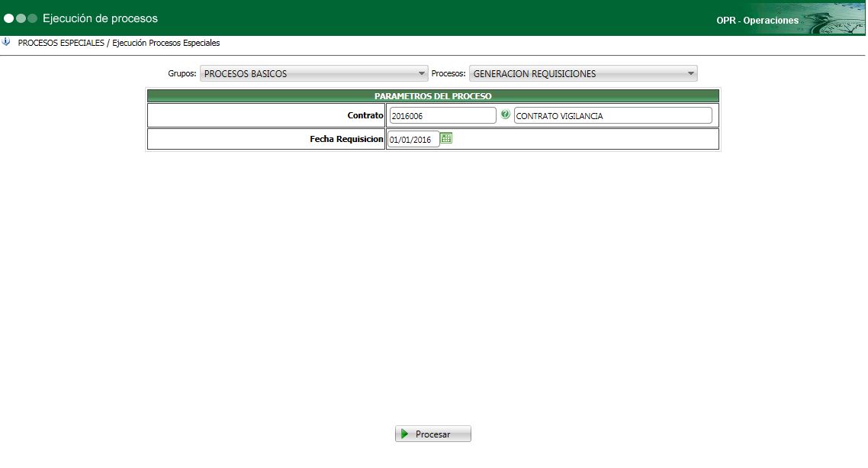Click the green help icon next to Contrato
The height and width of the screenshot is (468, 868).
(x=505, y=115)
